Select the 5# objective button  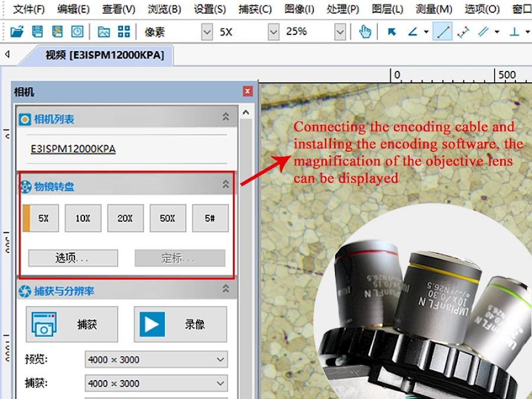pyautogui.click(x=210, y=218)
